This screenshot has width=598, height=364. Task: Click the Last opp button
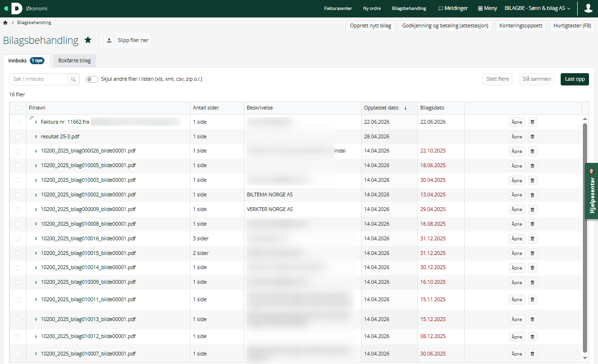point(575,79)
